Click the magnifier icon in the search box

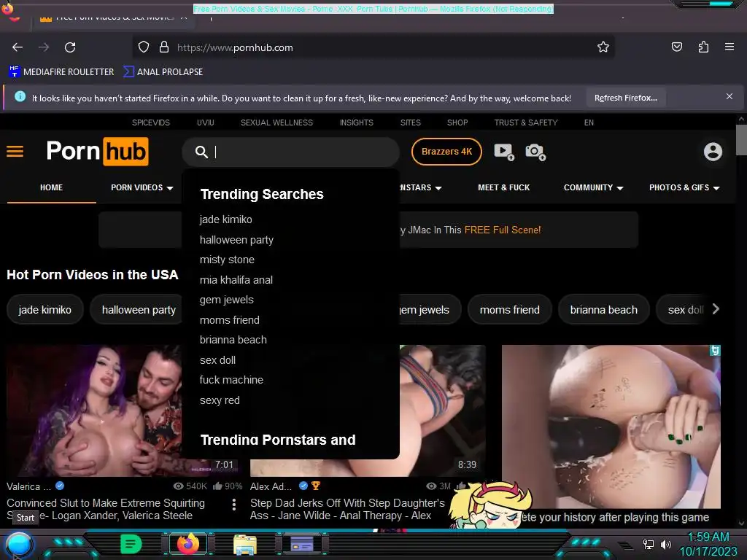click(x=201, y=152)
